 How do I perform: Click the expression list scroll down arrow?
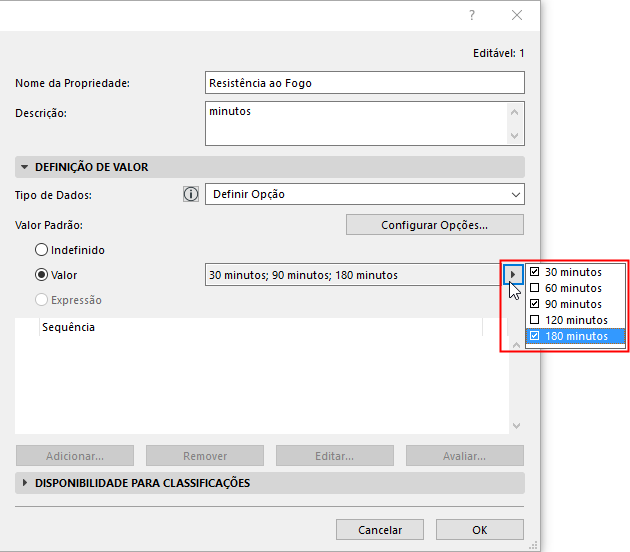pos(517,425)
